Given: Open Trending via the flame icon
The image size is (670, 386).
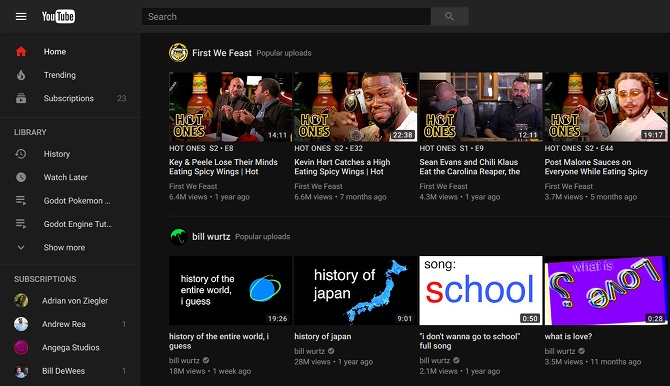Looking at the screenshot, I should (21, 75).
